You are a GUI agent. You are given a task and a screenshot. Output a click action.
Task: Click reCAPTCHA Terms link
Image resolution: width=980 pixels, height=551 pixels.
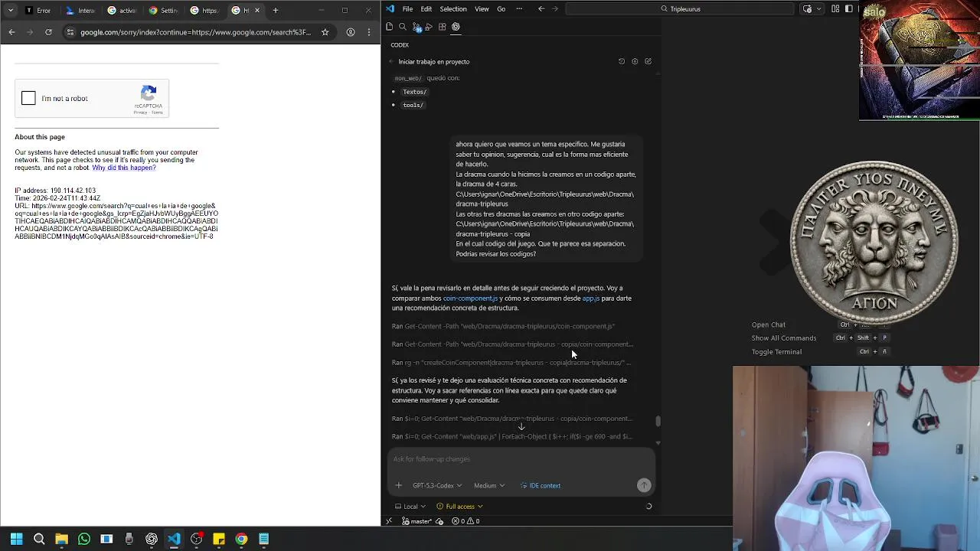pyautogui.click(x=157, y=112)
